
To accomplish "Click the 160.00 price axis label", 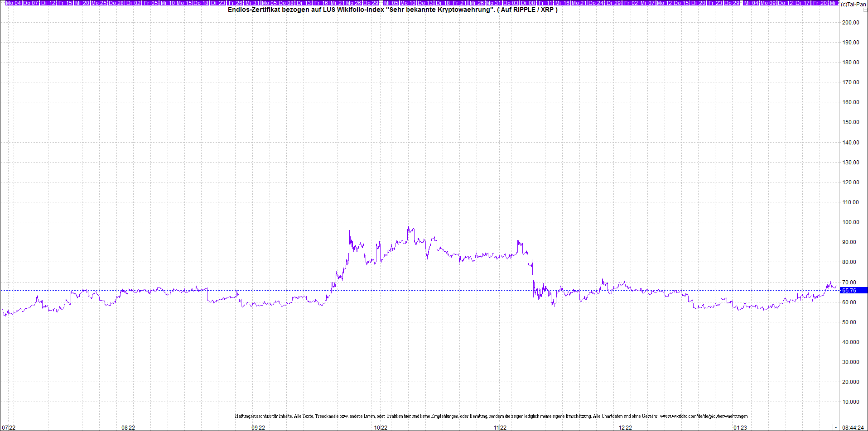I will pyautogui.click(x=850, y=102).
